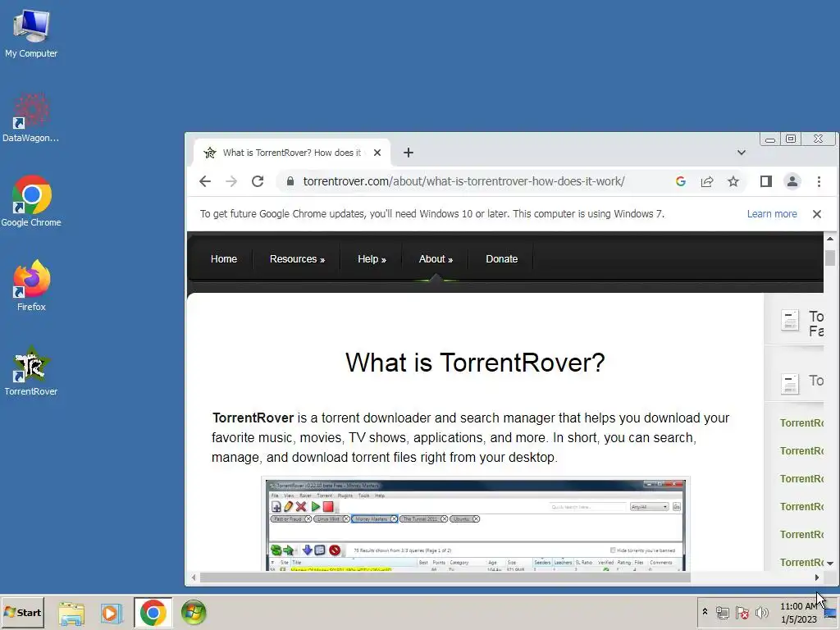Click the Google icon in address bar

tap(681, 181)
